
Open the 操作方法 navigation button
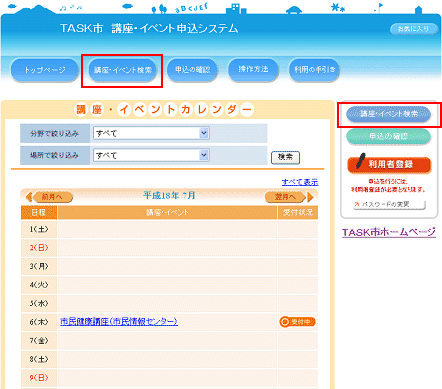[253, 69]
